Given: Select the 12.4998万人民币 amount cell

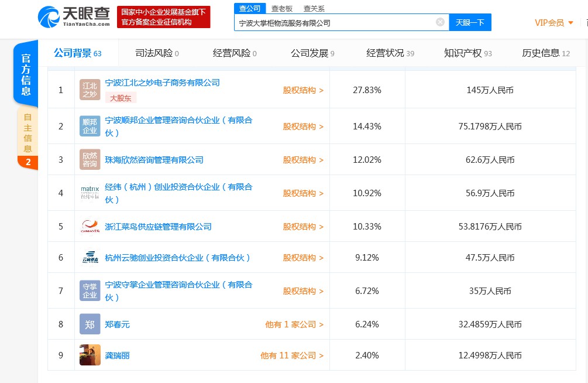Looking at the screenshot, I should 490,355.
